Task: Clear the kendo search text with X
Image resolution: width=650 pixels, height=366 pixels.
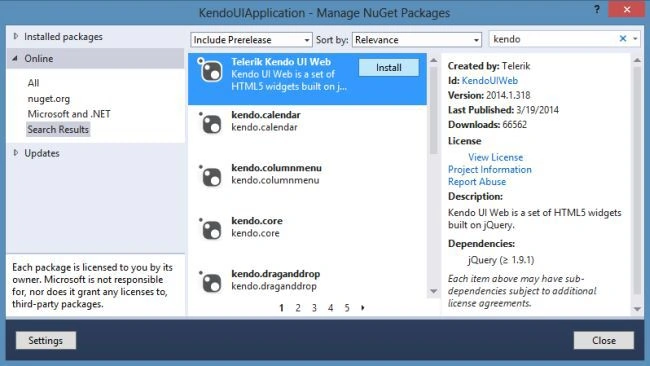Action: (x=623, y=39)
